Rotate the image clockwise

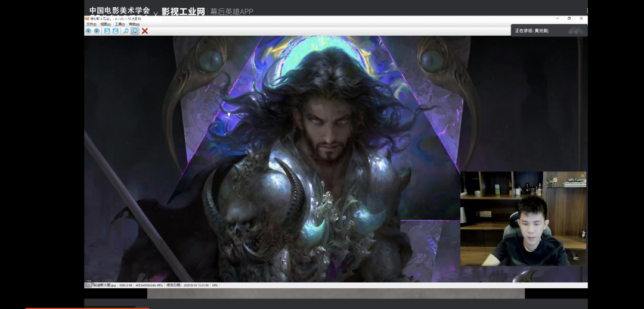pyautogui.click(x=116, y=31)
